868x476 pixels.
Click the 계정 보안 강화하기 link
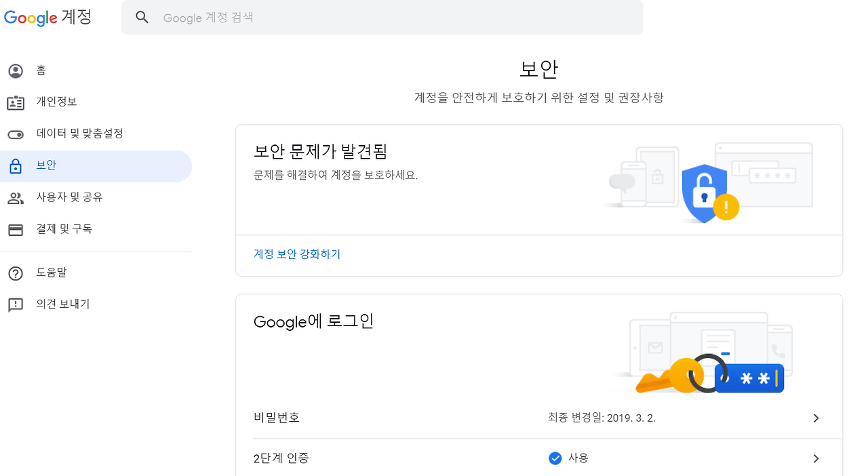pos(297,254)
